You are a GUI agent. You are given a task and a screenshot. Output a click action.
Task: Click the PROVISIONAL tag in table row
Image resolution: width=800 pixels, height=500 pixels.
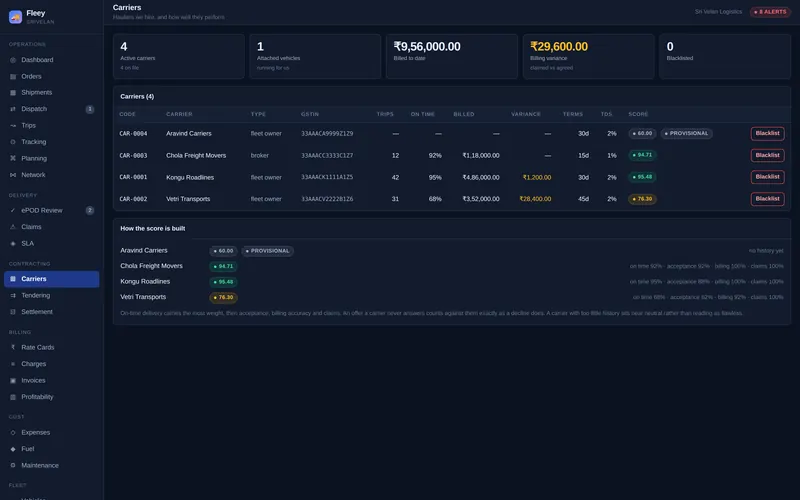point(687,134)
